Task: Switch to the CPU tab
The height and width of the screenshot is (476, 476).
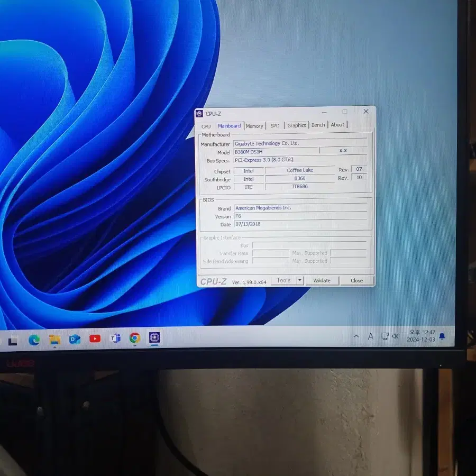Action: coord(206,126)
